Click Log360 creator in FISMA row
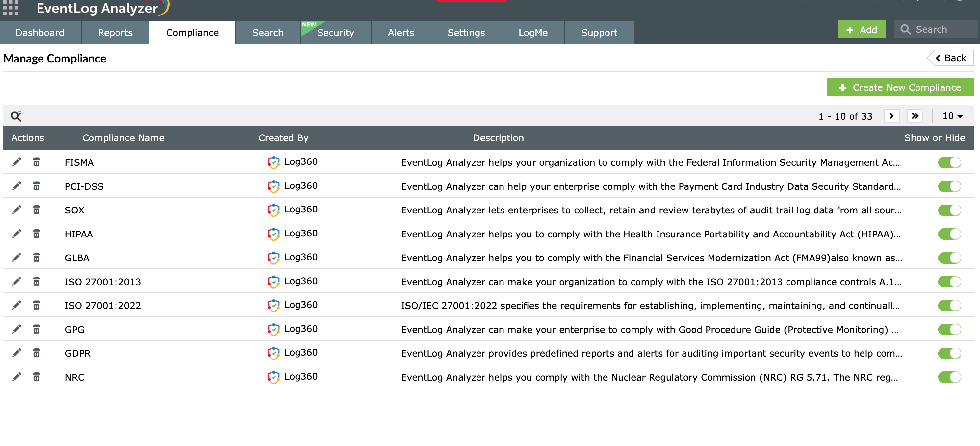 [292, 162]
